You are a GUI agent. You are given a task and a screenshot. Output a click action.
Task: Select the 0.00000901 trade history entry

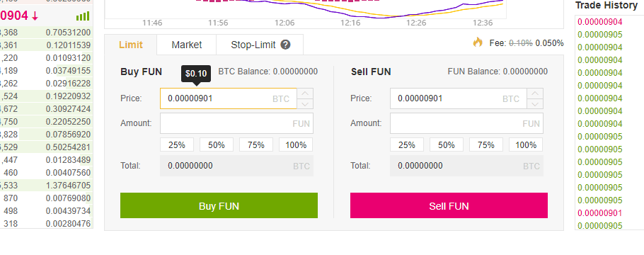pos(599,213)
